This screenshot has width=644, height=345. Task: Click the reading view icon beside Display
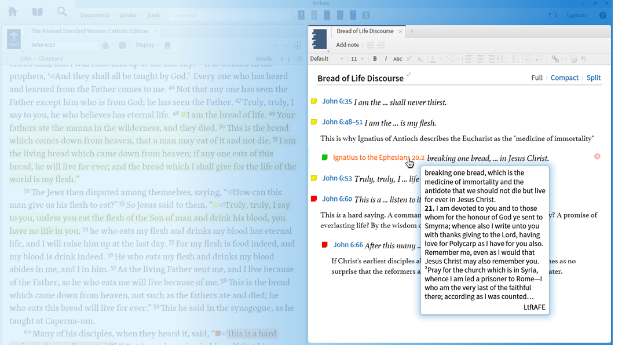click(167, 45)
